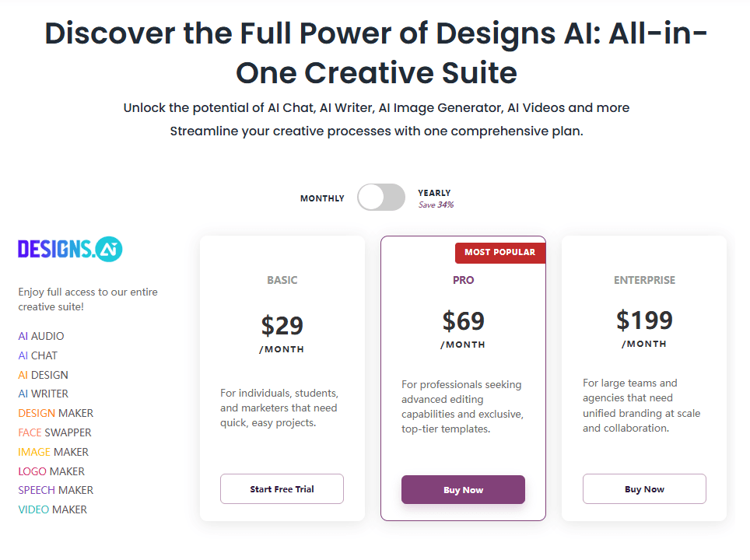Go to the AI DESIGN tool
This screenshot has width=750, height=560.
coord(44,375)
